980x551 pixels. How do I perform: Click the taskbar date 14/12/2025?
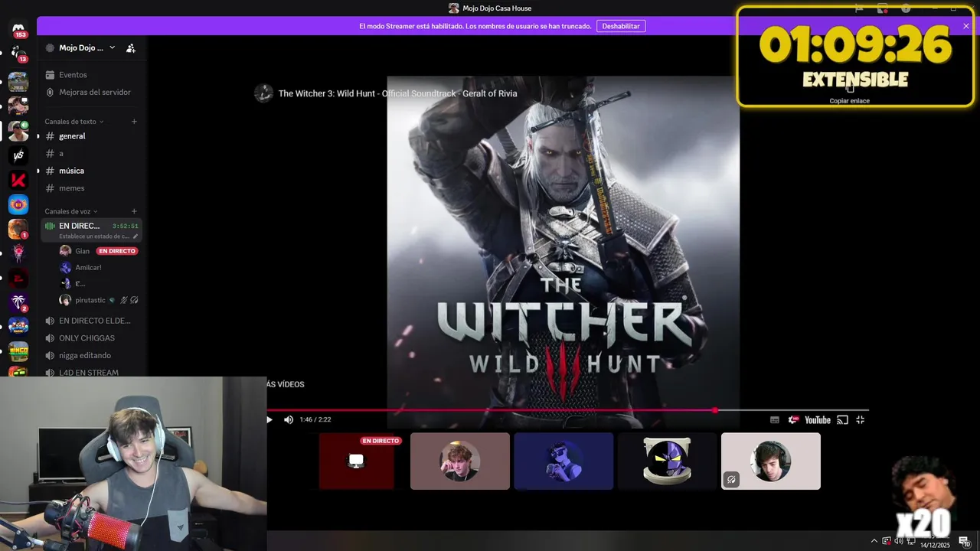pos(935,545)
